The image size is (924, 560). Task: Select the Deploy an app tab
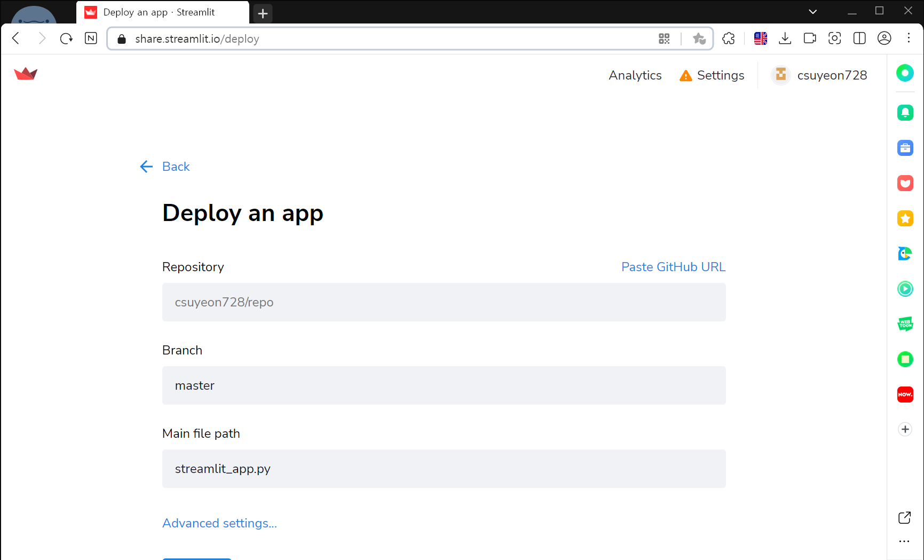pyautogui.click(x=162, y=12)
